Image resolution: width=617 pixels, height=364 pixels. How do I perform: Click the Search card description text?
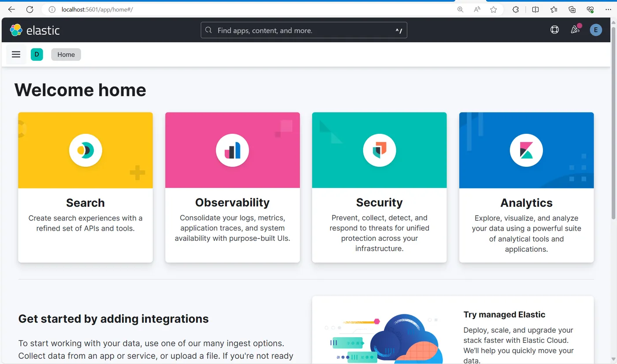(85, 223)
